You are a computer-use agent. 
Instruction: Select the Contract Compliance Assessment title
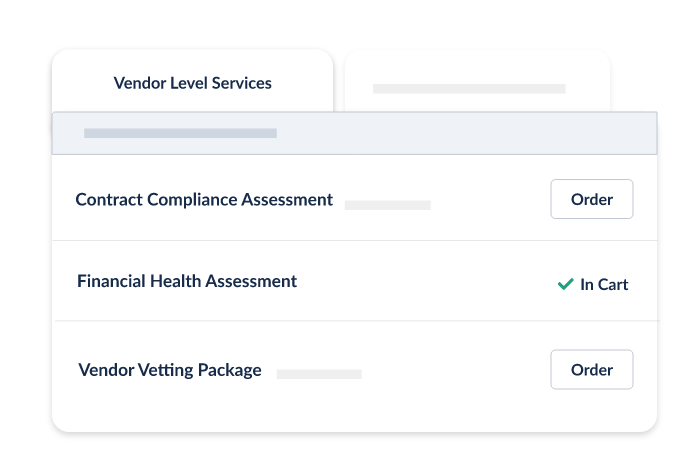tap(204, 199)
